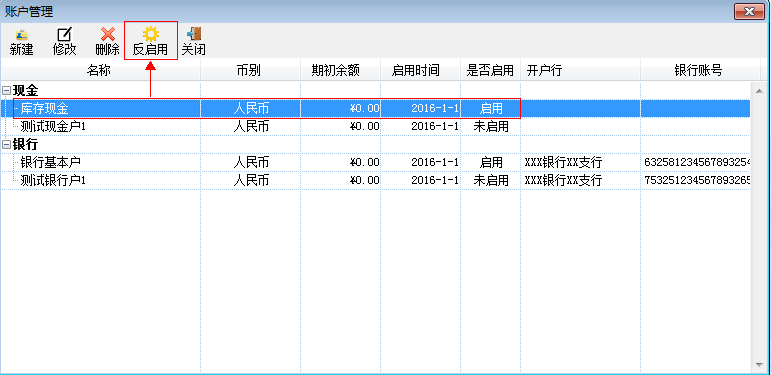Screen dimensions: 771x375
Task: Click the 删除 (Delete) toolbar icon
Action: point(107,34)
